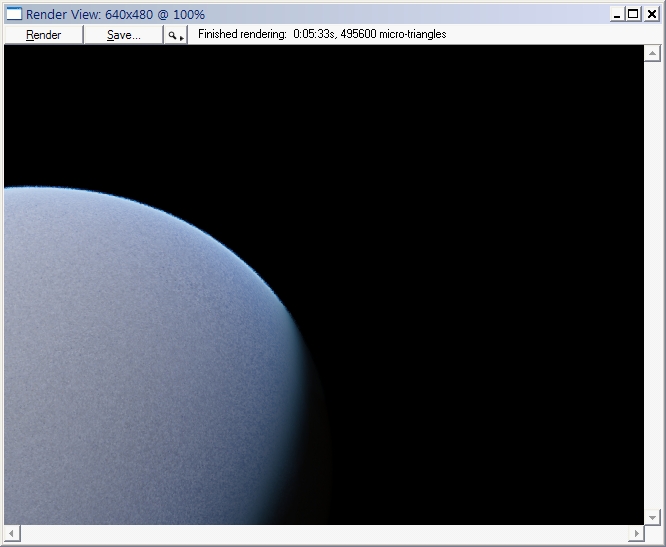Image resolution: width=666 pixels, height=547 pixels.
Task: Open the magnifier zoom dropdown
Action: (x=176, y=35)
